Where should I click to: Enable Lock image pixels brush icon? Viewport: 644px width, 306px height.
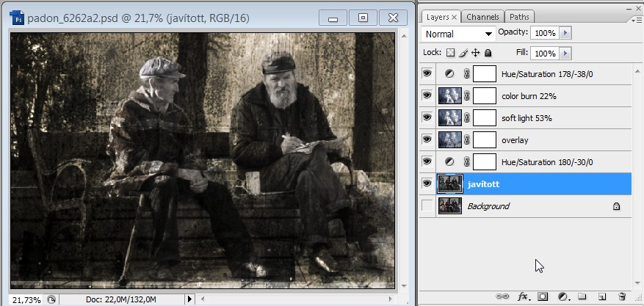pos(463,53)
